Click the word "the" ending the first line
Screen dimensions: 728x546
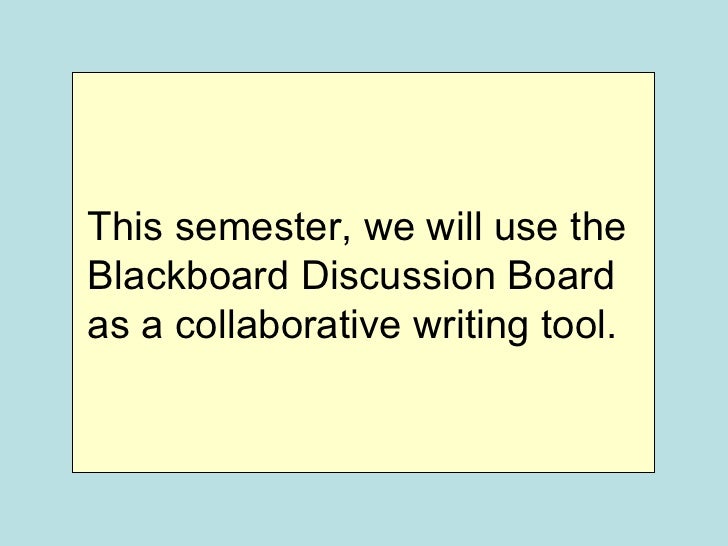598,227
